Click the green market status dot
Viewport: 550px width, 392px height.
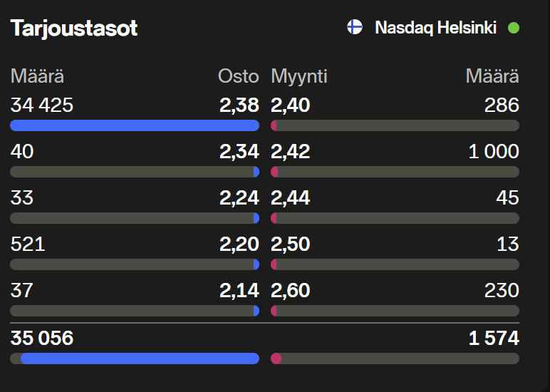pyautogui.click(x=513, y=28)
